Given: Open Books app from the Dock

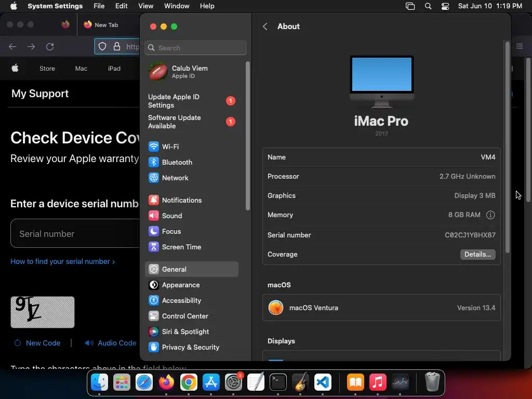Looking at the screenshot, I should 355,382.
